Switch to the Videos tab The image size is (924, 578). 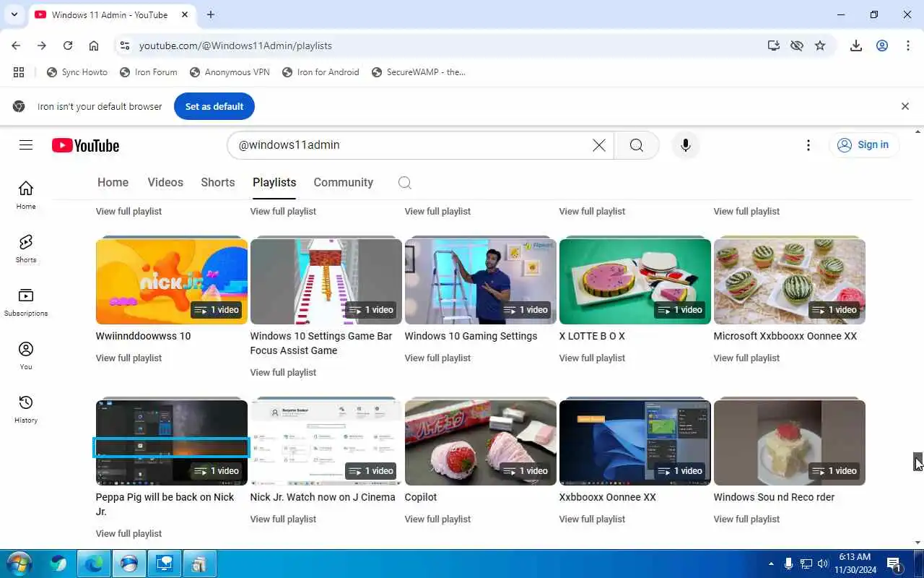point(165,183)
